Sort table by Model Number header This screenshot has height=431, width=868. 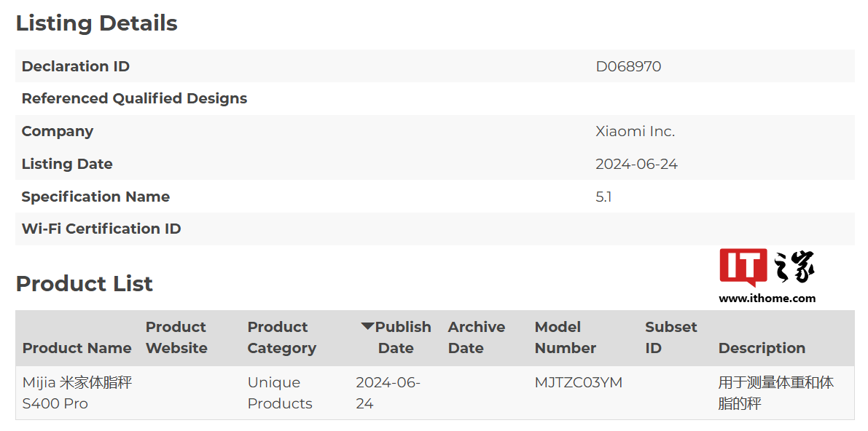point(565,338)
